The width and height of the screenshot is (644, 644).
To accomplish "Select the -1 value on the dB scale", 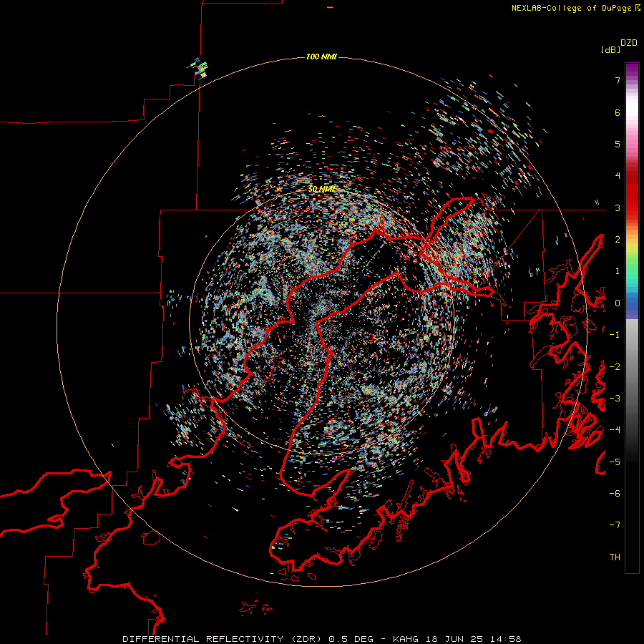I will [x=615, y=335].
